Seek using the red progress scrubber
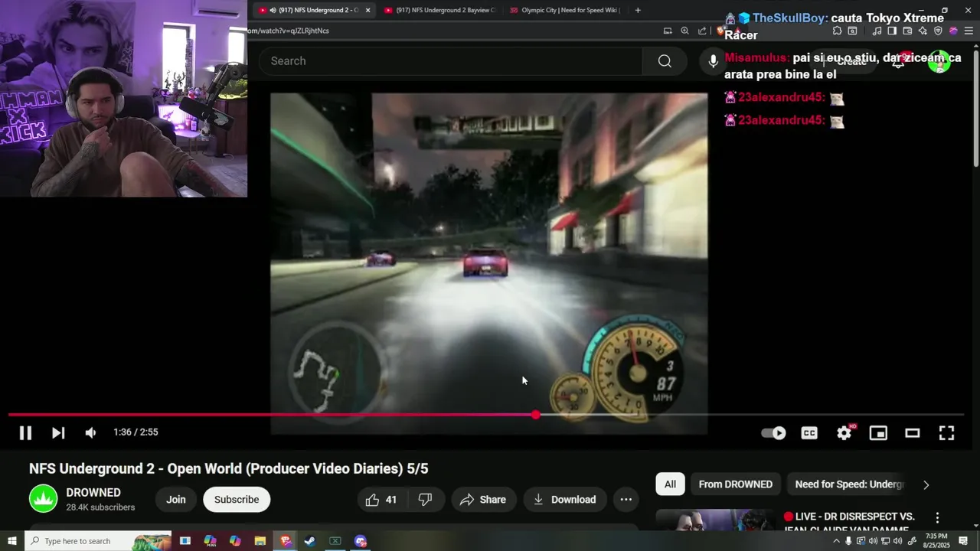Screen dimensions: 980x551 click(536, 415)
